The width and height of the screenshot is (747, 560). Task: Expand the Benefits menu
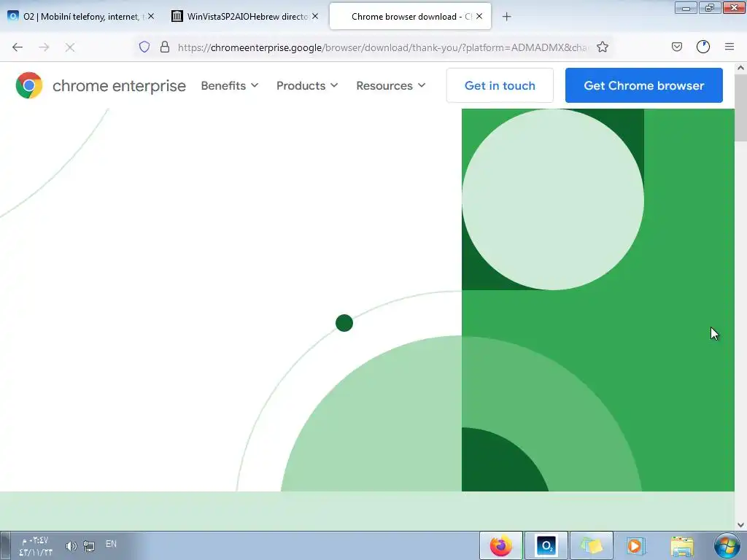pos(230,86)
